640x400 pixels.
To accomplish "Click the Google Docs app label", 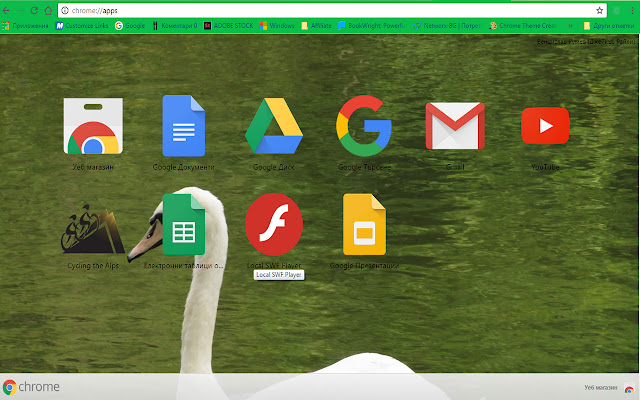I will coord(183,167).
